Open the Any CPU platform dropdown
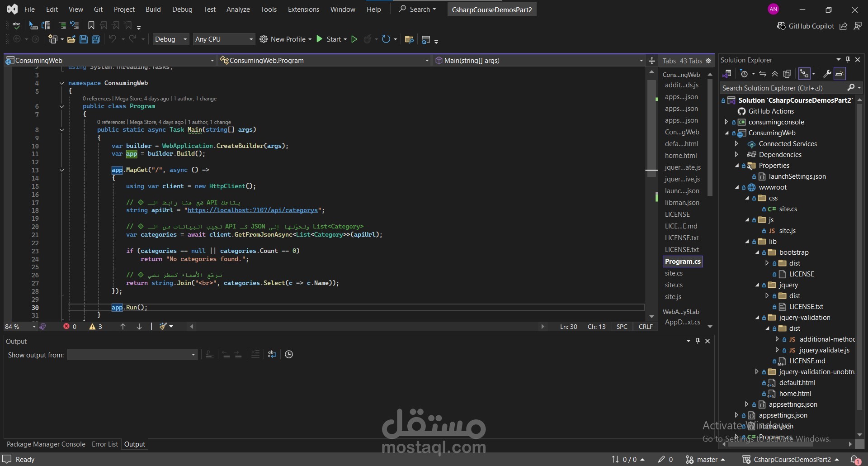The image size is (868, 466). pyautogui.click(x=224, y=39)
